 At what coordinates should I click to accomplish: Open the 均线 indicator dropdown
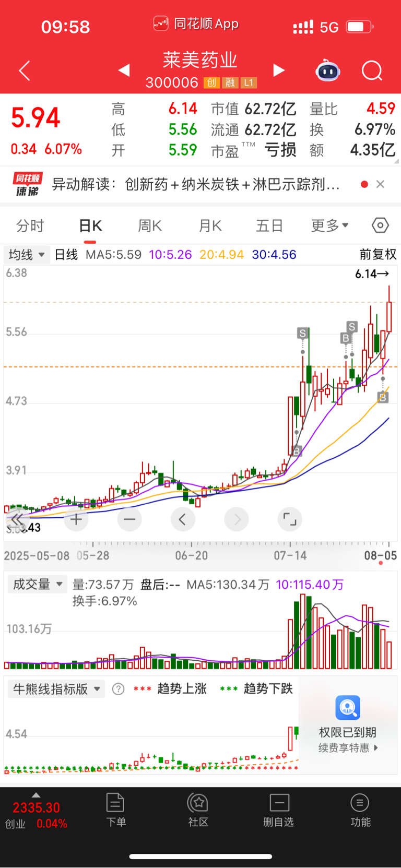tap(27, 255)
